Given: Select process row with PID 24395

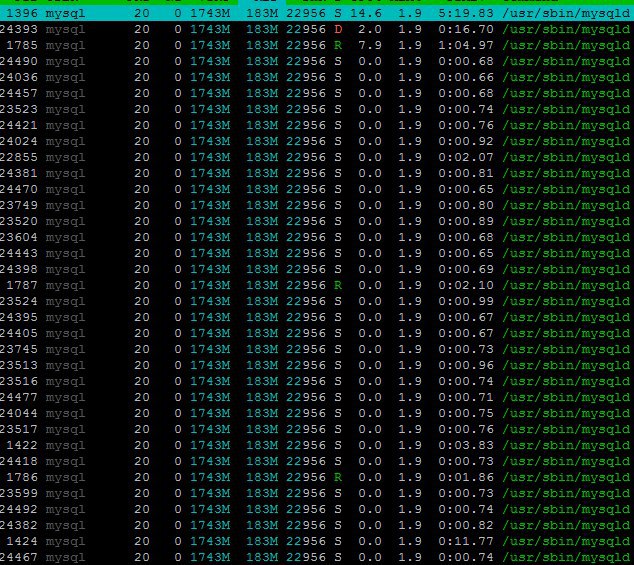Looking at the screenshot, I should click(317, 317).
